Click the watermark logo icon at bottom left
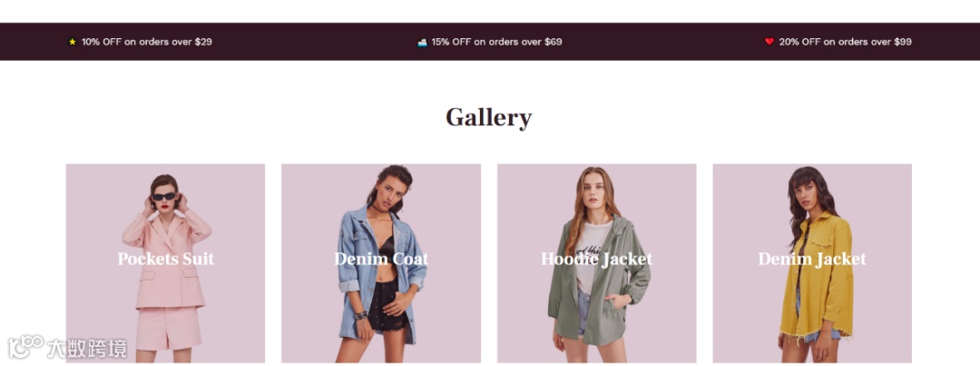 coord(25,347)
